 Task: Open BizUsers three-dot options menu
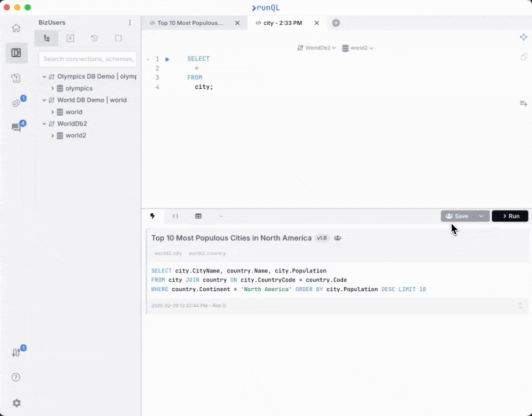tap(130, 23)
